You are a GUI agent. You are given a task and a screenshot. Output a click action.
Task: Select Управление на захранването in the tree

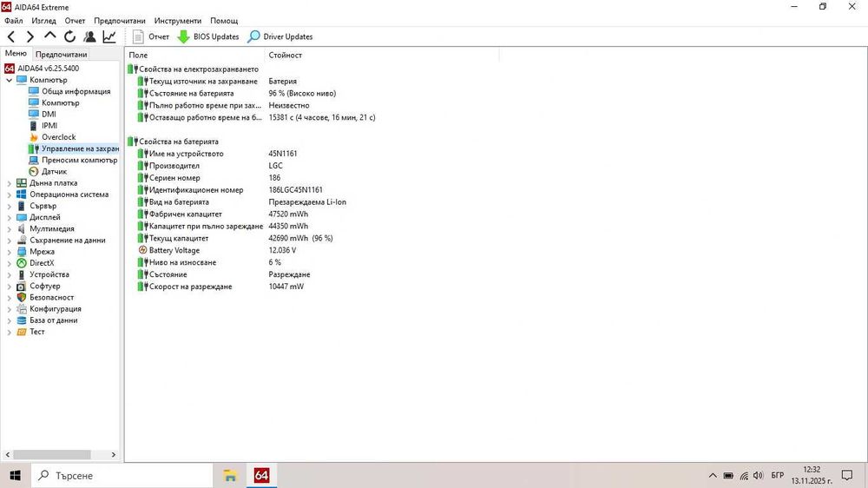coord(74,148)
